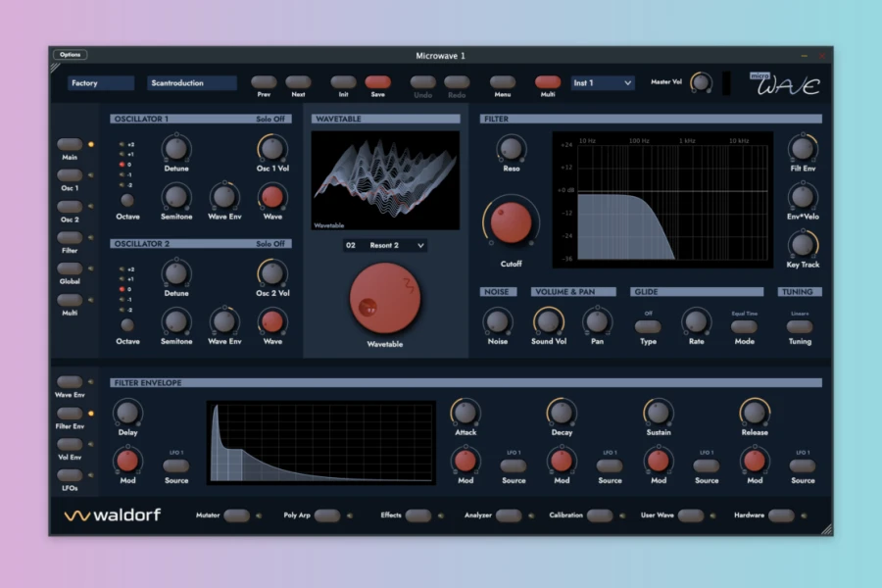The height and width of the screenshot is (588, 882).
Task: Click the Oscillator 1 Detune knob
Action: [176, 149]
